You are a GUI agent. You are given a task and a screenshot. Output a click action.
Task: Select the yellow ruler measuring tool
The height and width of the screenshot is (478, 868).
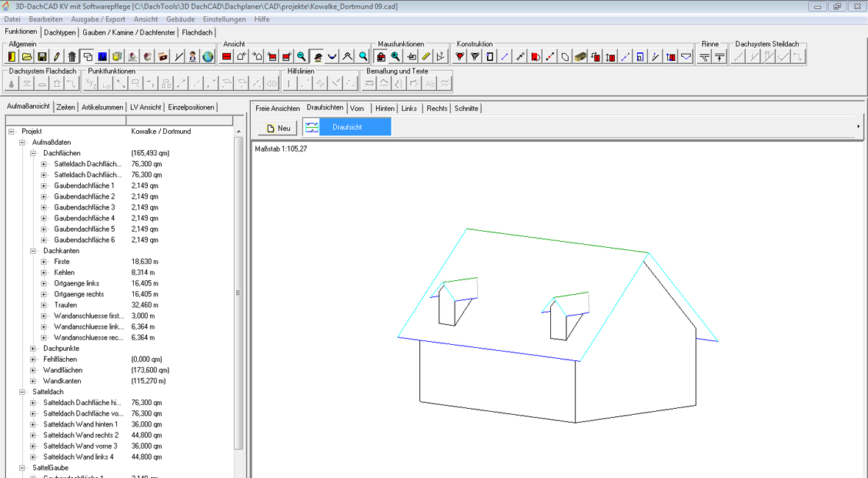[426, 57]
